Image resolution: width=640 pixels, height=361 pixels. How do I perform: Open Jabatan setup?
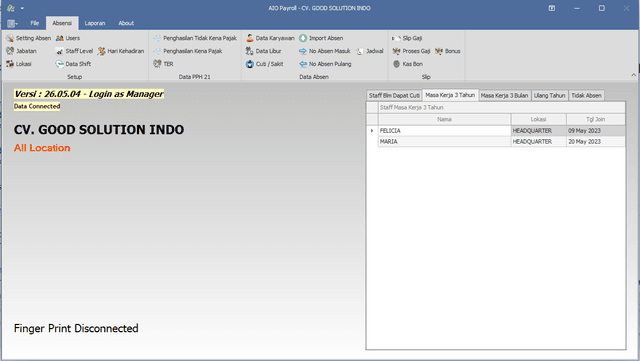coord(21,51)
